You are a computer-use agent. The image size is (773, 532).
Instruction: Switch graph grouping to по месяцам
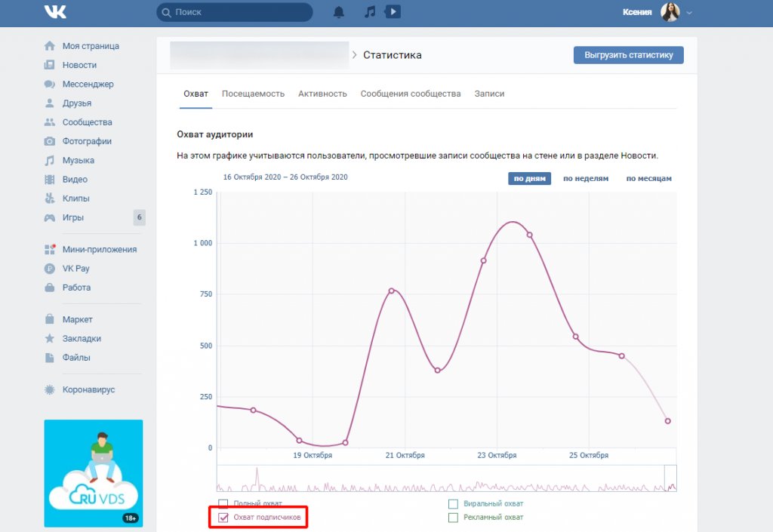pos(648,179)
